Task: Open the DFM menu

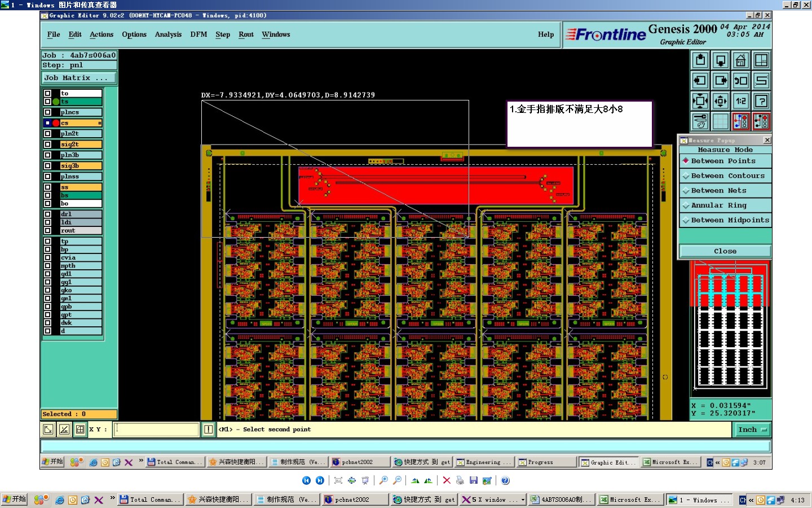Action: [x=198, y=34]
